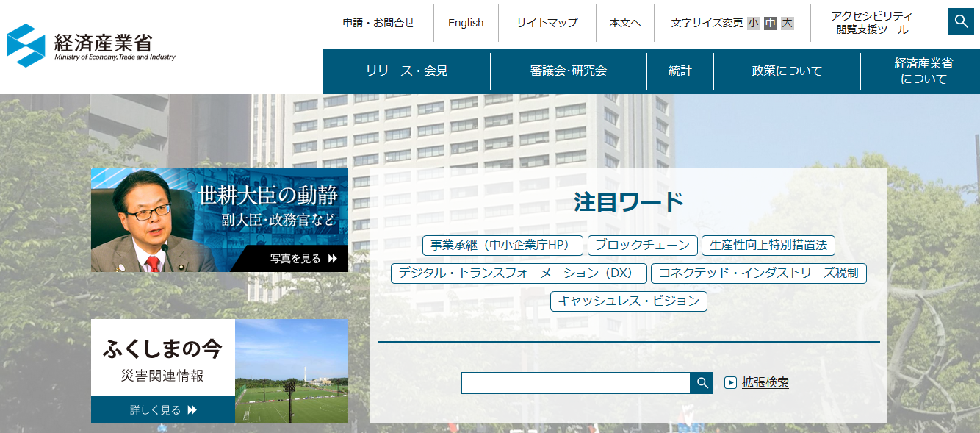Open the 拡張検索 link
The image size is (980, 433).
(x=765, y=382)
